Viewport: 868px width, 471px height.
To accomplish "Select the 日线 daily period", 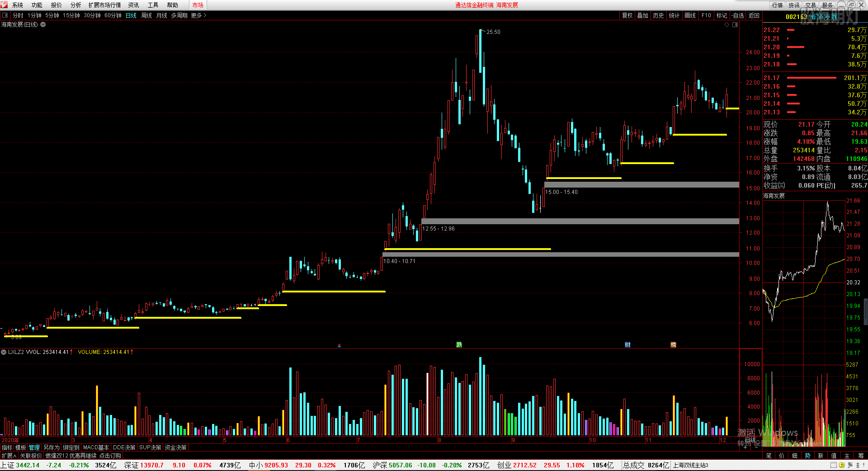I will point(131,15).
